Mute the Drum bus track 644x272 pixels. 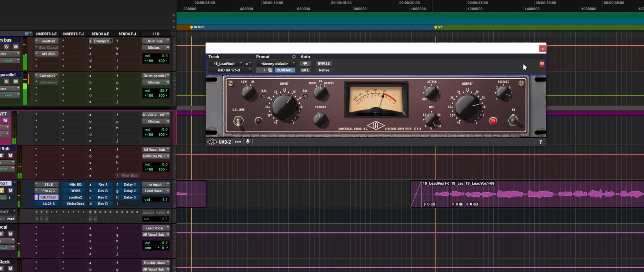(x=16, y=47)
